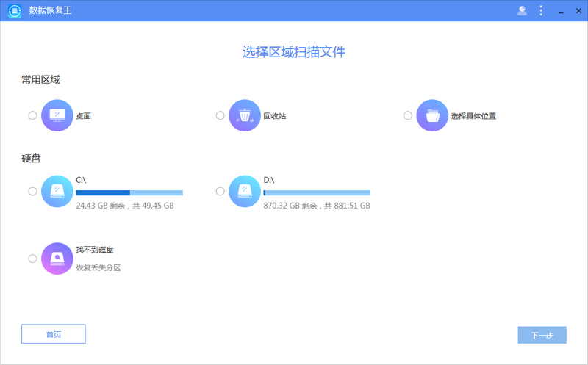Click the 硬盘 section heading
The height and width of the screenshot is (365, 588).
pyautogui.click(x=31, y=158)
